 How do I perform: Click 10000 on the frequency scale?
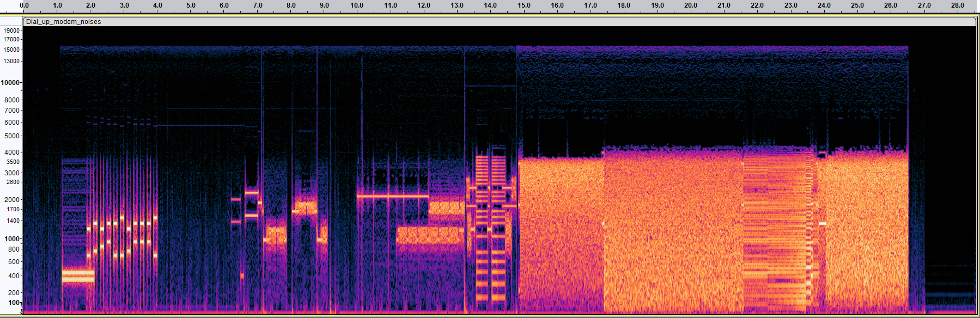point(10,83)
